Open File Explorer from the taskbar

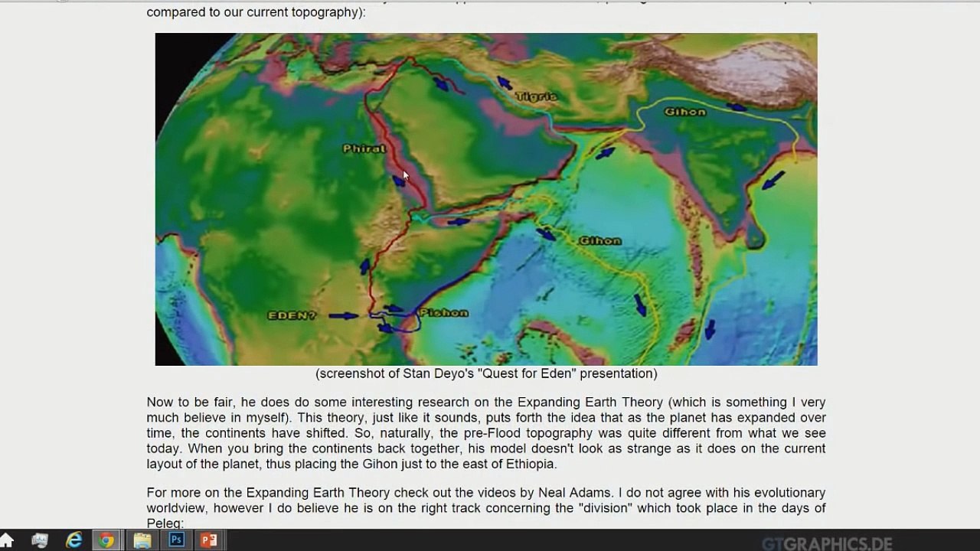[x=142, y=541]
